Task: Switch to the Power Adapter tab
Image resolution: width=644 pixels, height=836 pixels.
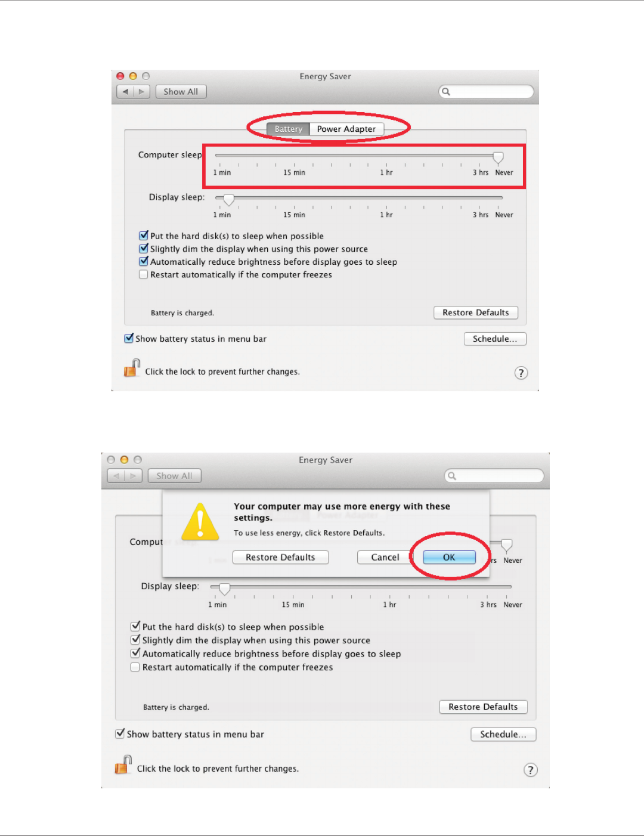Action: coord(346,129)
